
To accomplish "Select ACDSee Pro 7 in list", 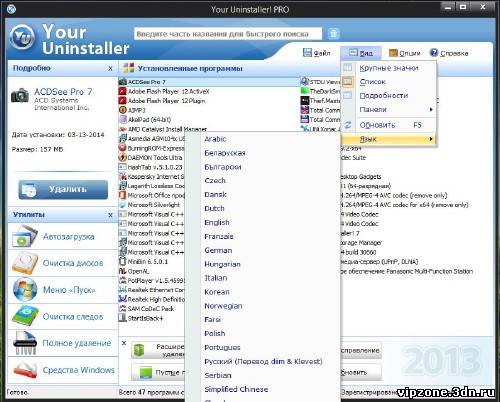I will (x=210, y=82).
